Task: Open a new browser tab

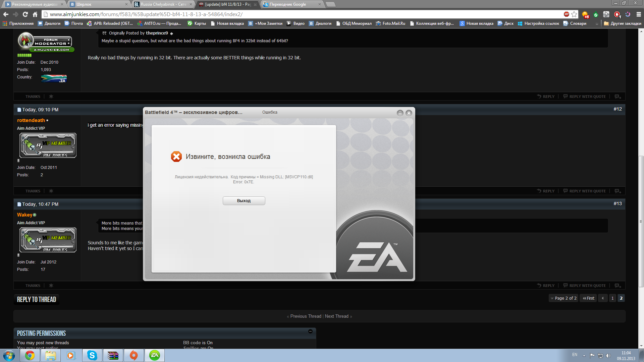Action: [331, 4]
